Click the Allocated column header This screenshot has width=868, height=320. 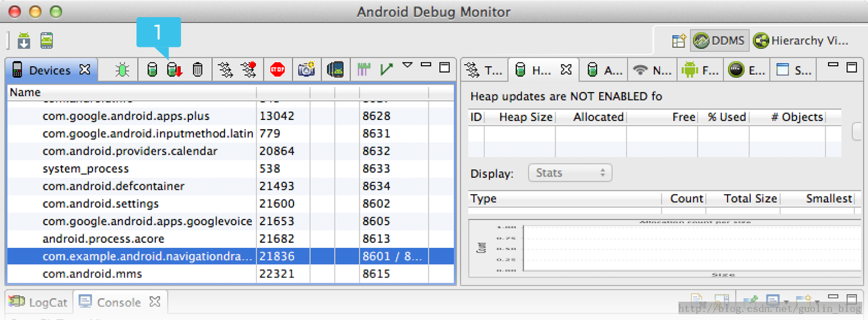tap(591, 117)
